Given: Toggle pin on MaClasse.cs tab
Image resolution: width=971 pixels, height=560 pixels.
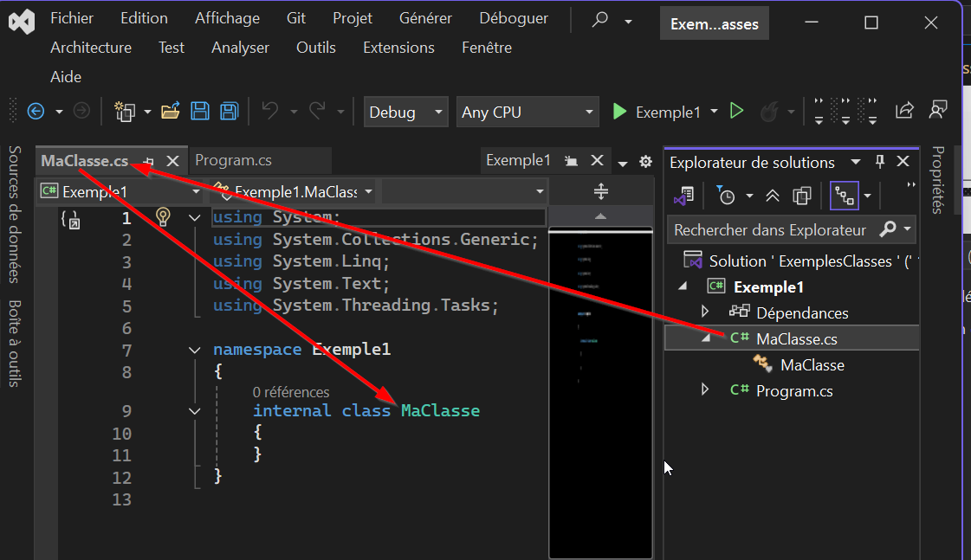Looking at the screenshot, I should pos(149,161).
